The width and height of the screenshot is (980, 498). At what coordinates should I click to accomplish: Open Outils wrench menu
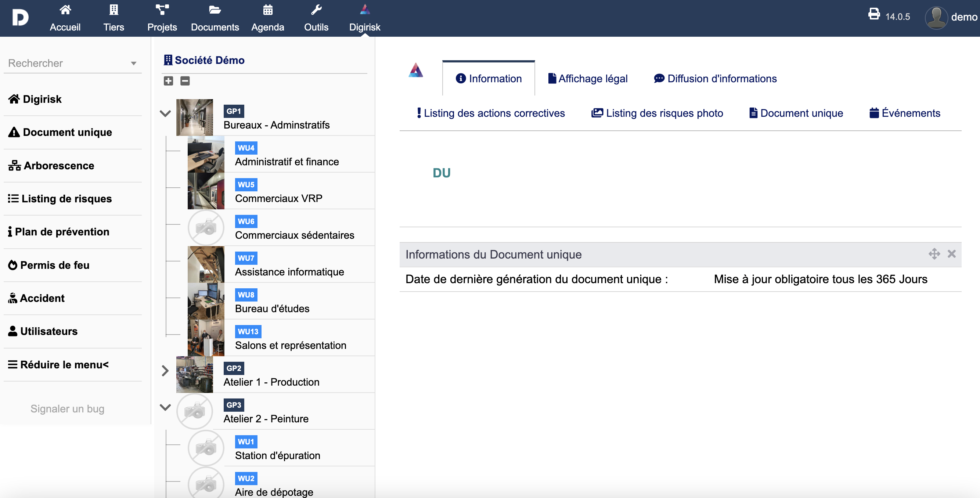coord(316,18)
